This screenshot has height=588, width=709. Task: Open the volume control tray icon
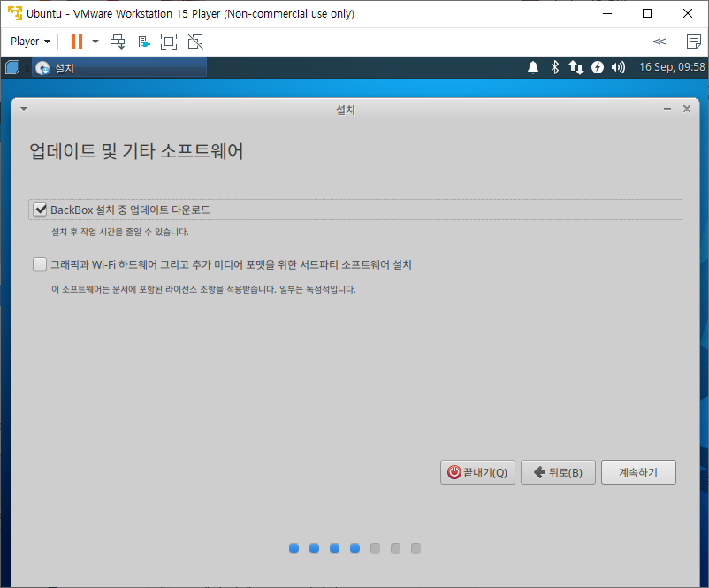618,67
